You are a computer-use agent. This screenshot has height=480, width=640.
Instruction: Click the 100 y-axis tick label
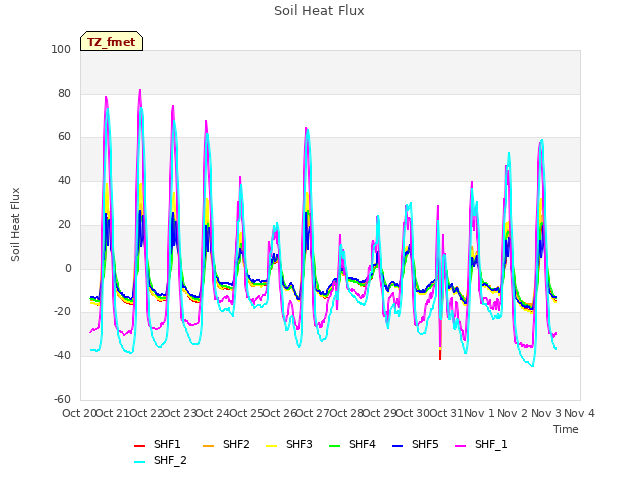(61, 49)
